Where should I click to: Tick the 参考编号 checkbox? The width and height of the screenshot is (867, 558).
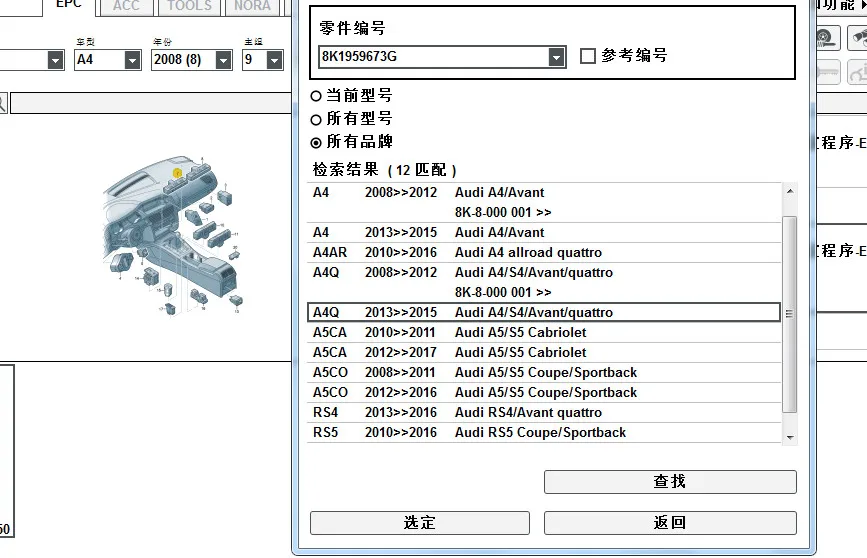click(x=587, y=55)
